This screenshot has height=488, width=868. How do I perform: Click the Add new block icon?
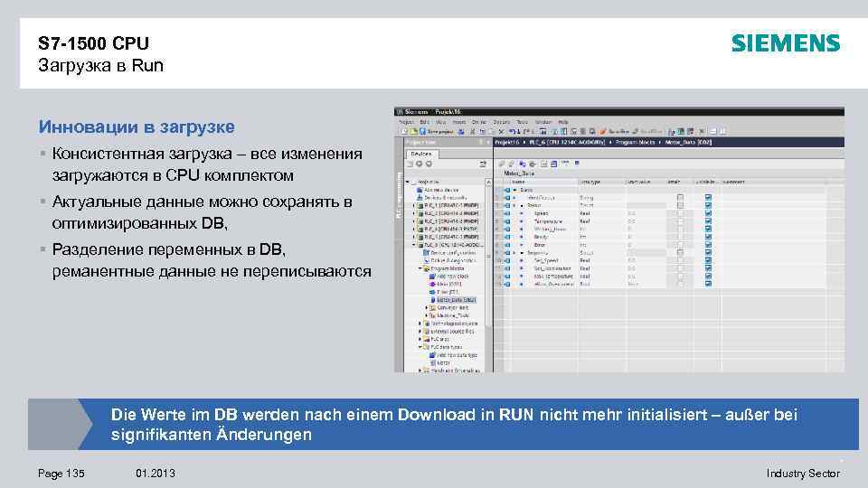click(432, 277)
